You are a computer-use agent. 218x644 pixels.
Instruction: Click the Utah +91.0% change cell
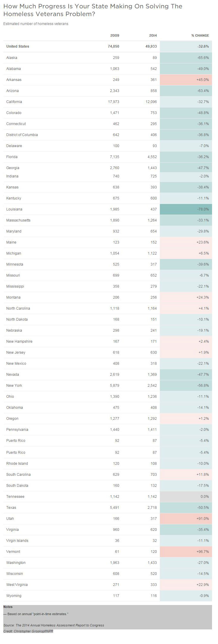(x=186, y=519)
